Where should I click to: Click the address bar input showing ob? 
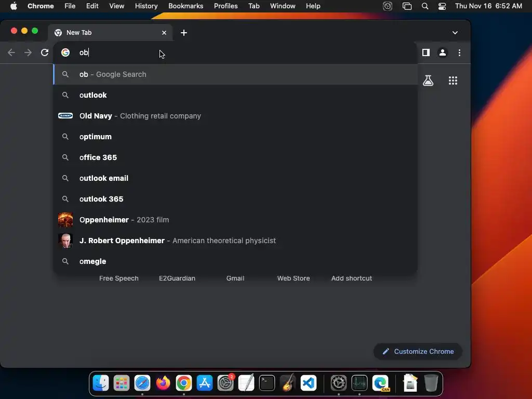point(234,52)
